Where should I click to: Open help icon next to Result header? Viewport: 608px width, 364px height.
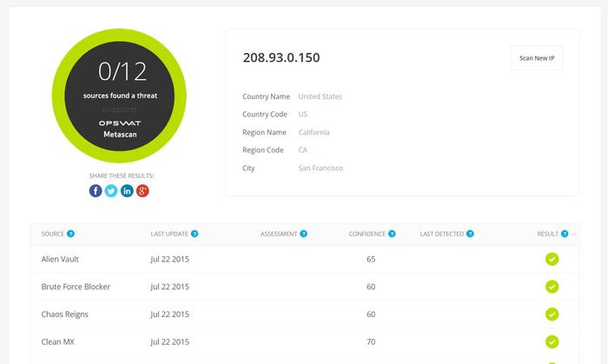(x=565, y=234)
